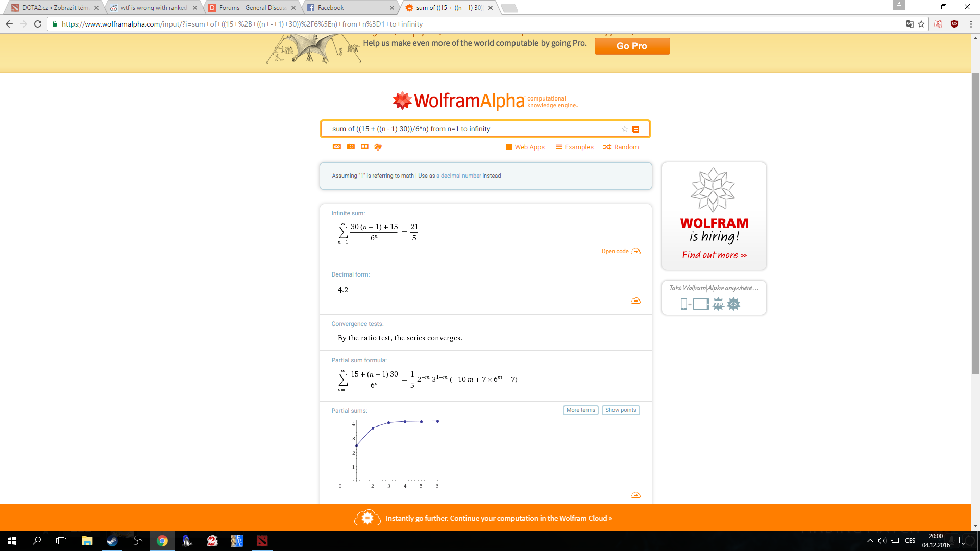Switch to 'wtf is wrong with ranked' tab
Viewport: 980px width, 551px height.
pos(154,8)
